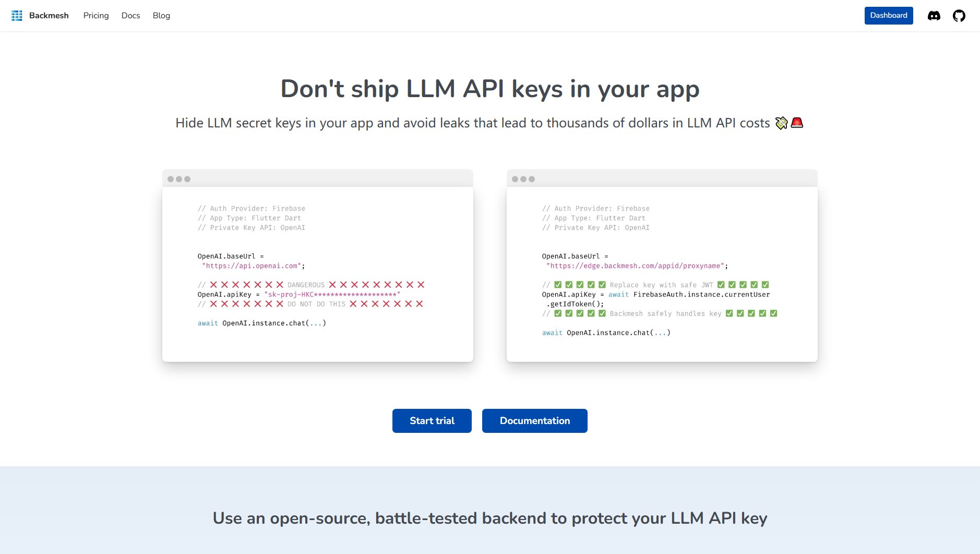Viewport: 980px width, 554px height.
Task: Click the dangerous OpenAI apiKey code line
Action: point(298,294)
